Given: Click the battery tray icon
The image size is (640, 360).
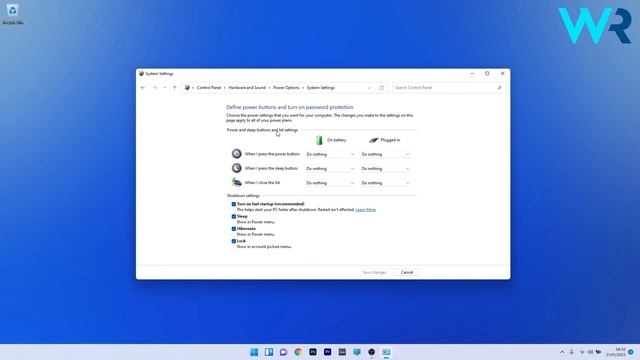Looking at the screenshot, I should point(598,352).
